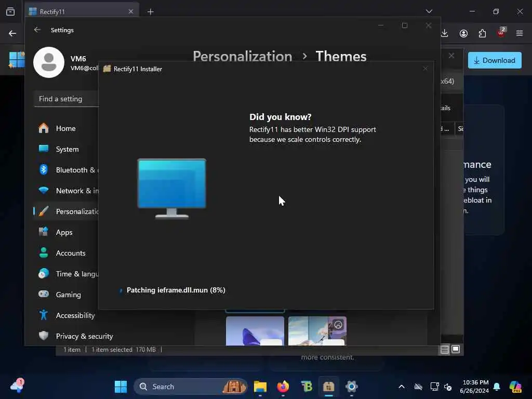Click Personalization breadcrumb in Settings header
The width and height of the screenshot is (532, 399).
242,56
